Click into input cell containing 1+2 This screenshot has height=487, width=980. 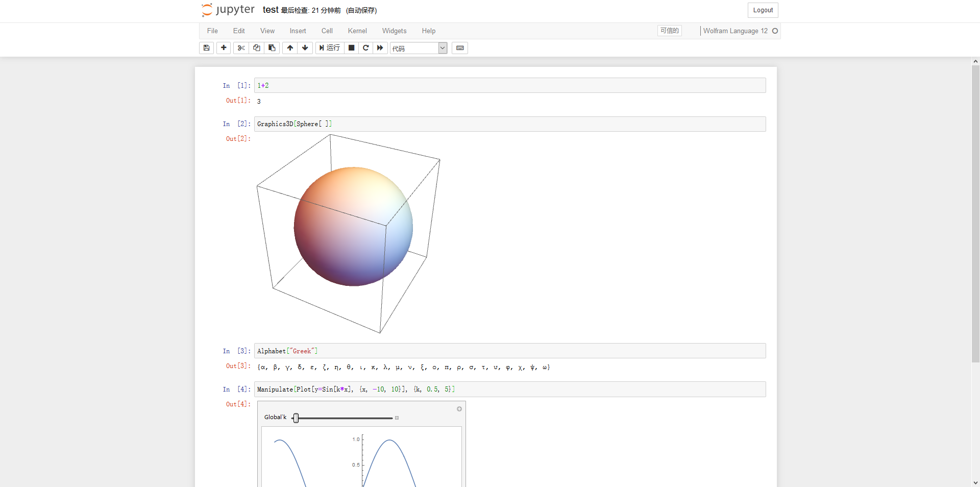click(510, 85)
